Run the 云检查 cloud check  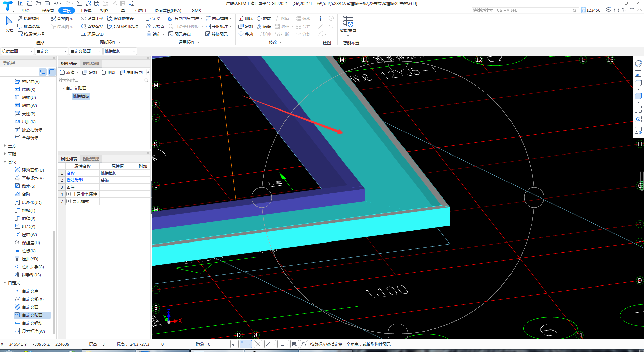point(155,26)
